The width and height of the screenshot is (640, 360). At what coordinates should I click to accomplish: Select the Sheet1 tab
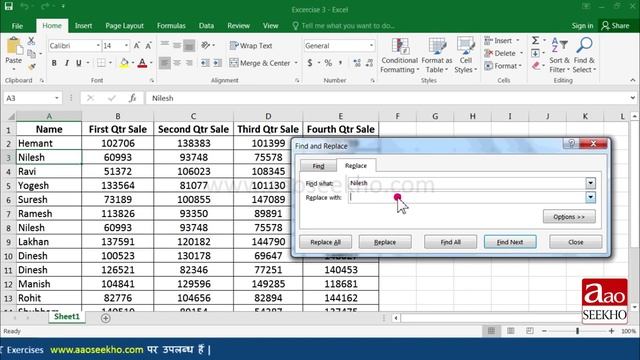[67, 317]
